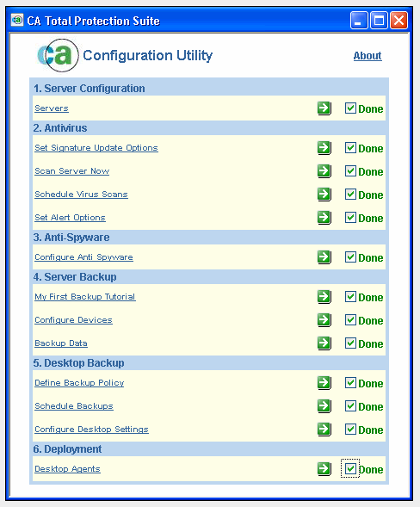Screen dimensions: 420x507
Task: Click the green arrow beside Desktop Agents
Action: (x=324, y=469)
